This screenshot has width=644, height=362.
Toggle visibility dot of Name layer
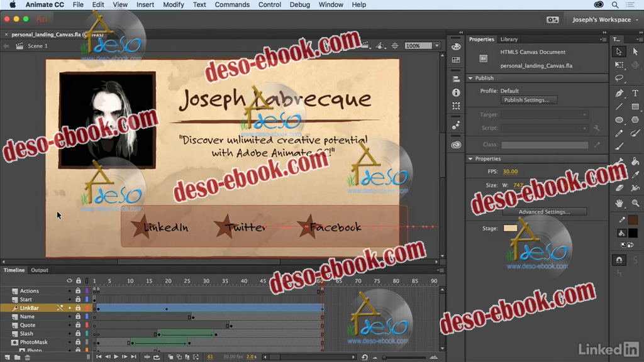(x=70, y=317)
